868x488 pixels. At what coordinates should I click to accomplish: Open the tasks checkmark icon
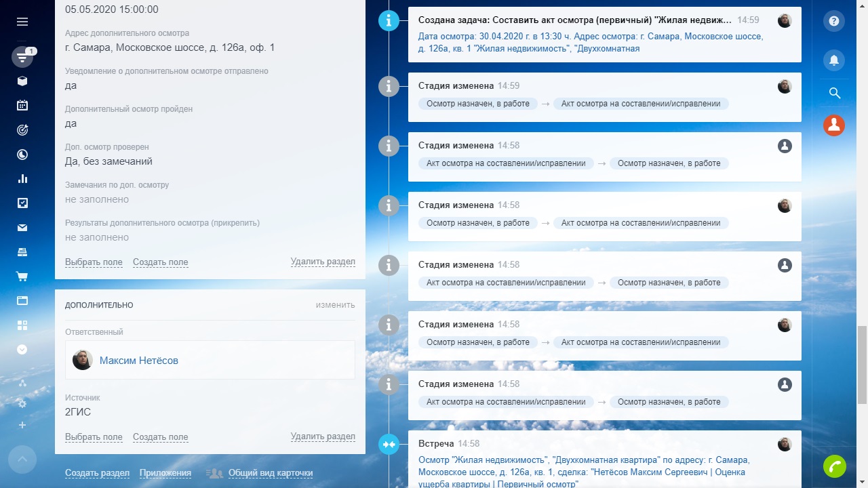pos(22,203)
